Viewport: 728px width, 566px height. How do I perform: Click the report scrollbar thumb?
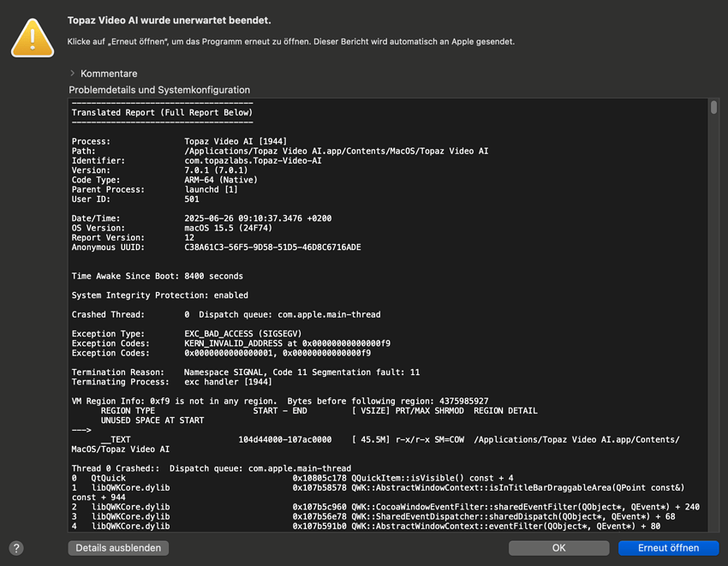713,107
